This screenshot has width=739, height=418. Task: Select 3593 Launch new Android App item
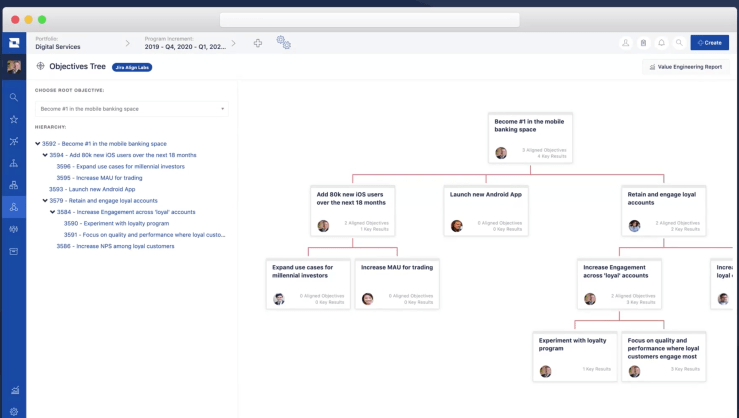point(92,189)
